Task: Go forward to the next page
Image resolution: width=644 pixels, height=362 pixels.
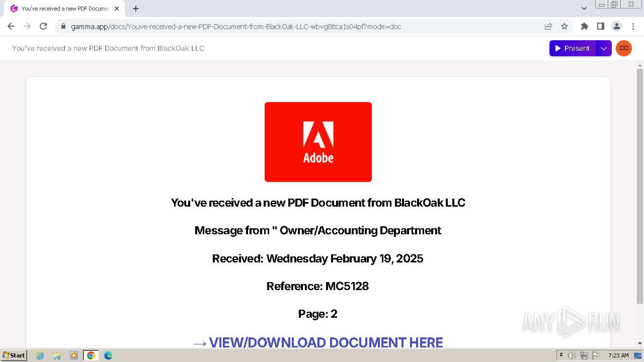Action: (x=27, y=26)
